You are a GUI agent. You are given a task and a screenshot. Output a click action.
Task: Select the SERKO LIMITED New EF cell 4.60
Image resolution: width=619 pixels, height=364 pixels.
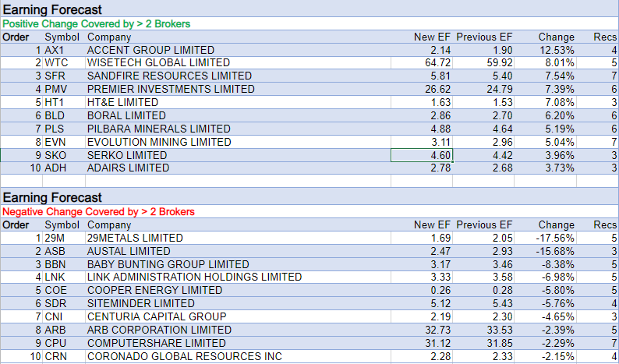coord(421,155)
